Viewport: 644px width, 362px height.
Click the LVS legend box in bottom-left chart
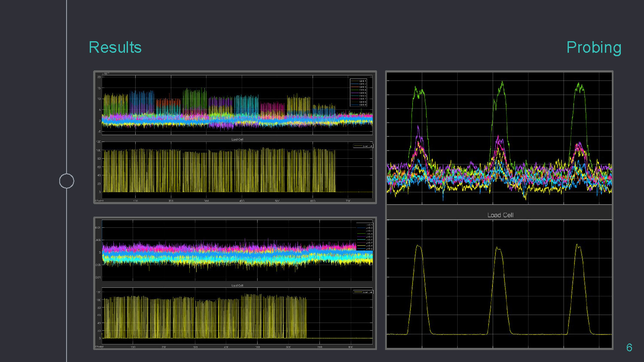365,236
